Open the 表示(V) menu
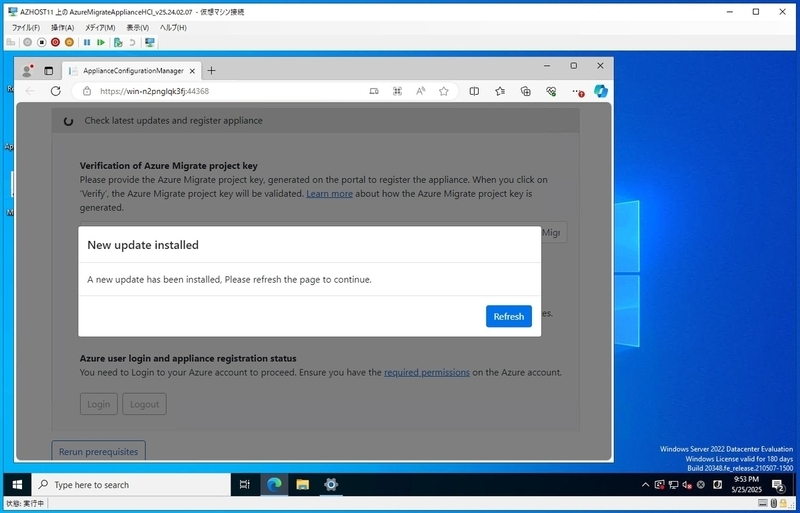 tap(138, 28)
